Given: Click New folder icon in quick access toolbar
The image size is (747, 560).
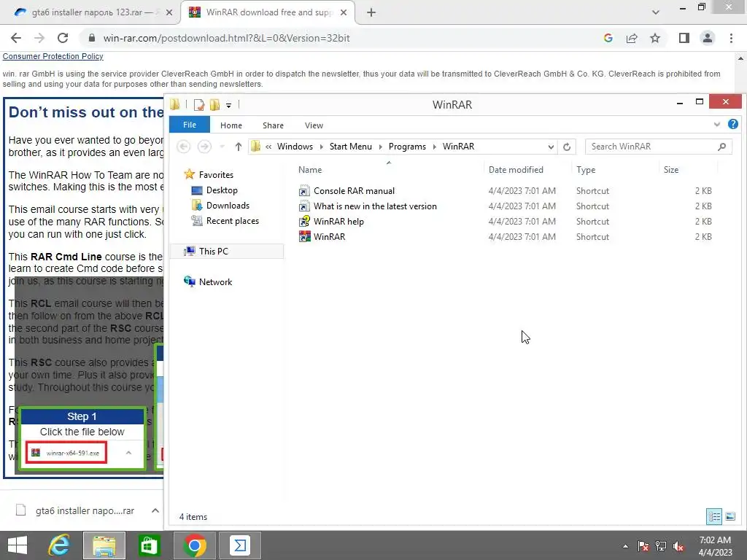Looking at the screenshot, I should tap(215, 105).
